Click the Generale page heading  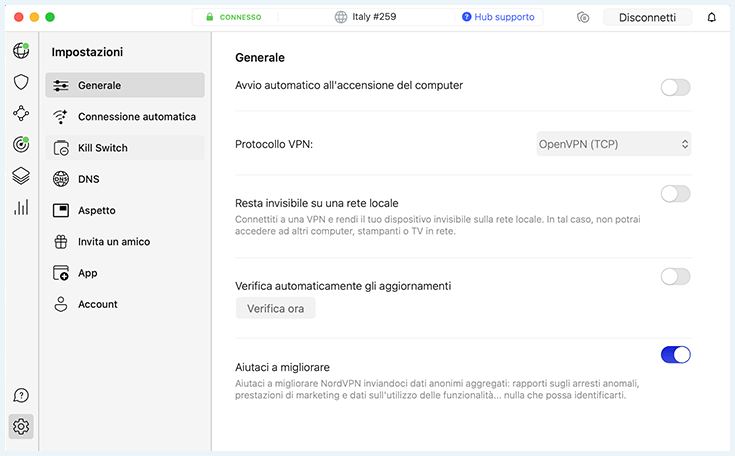tap(260, 58)
